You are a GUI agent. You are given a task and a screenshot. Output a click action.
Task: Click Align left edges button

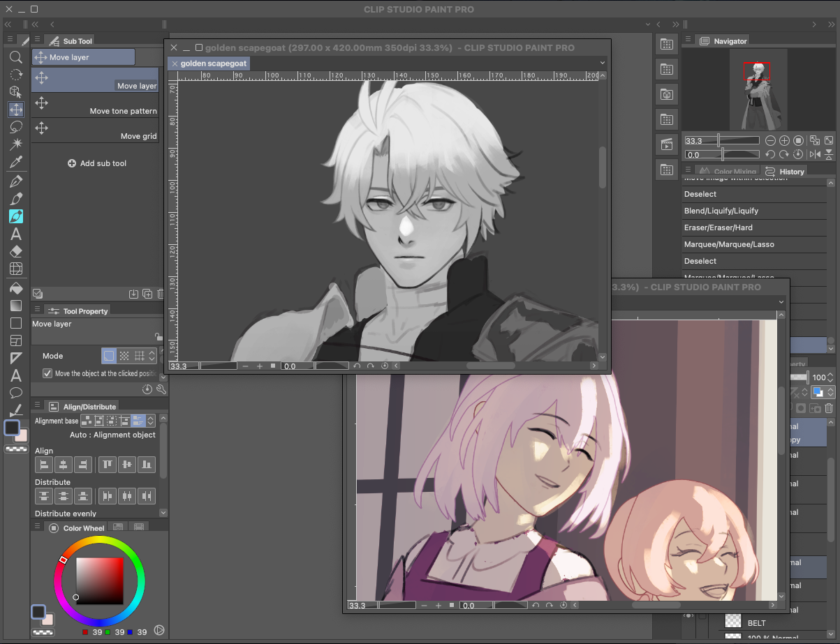44,464
